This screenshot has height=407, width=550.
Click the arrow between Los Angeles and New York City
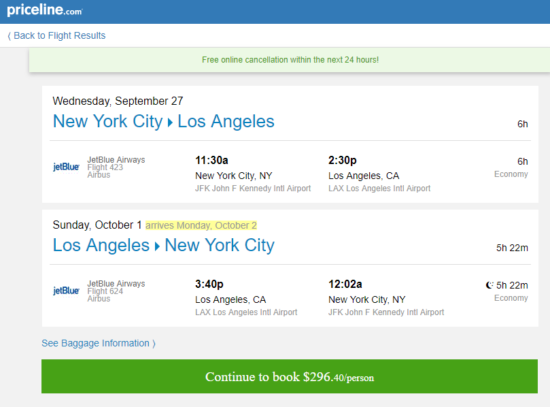coord(157,246)
